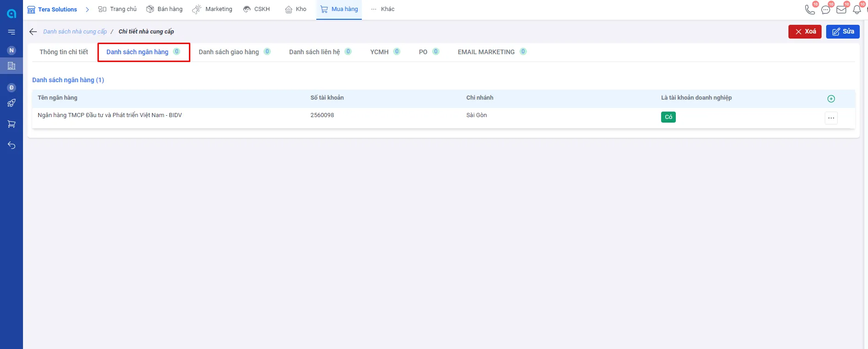Switch to Danh sách giao hàng tab

tap(234, 52)
